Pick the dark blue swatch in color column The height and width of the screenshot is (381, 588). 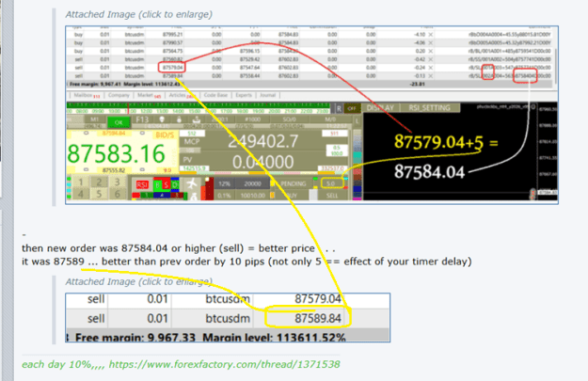[x=358, y=190]
